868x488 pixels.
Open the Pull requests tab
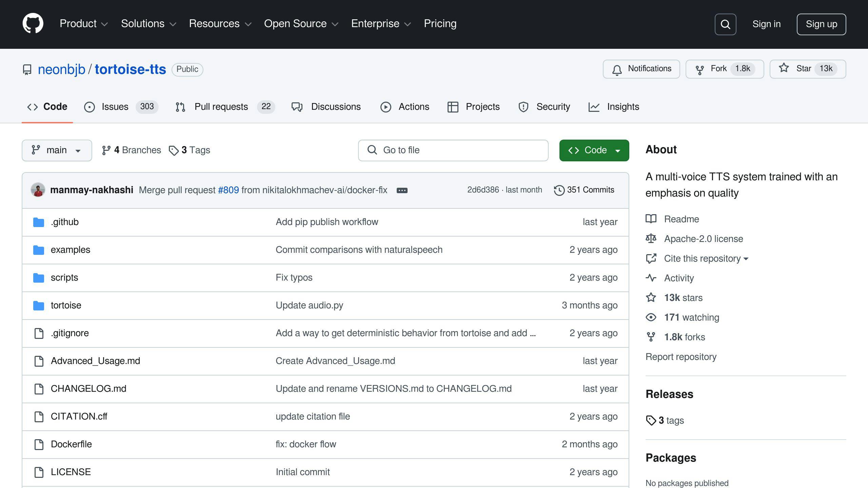tap(225, 107)
